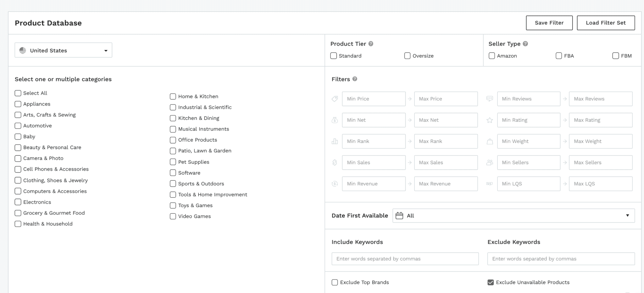Viewport: 644px width, 293px height.
Task: Click the Seller Type help icon
Action: pos(525,44)
